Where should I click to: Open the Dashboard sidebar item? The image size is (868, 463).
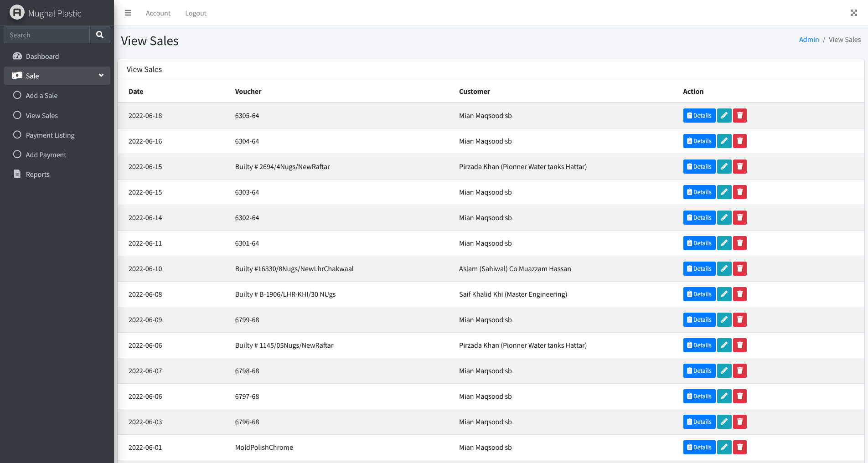click(x=42, y=57)
